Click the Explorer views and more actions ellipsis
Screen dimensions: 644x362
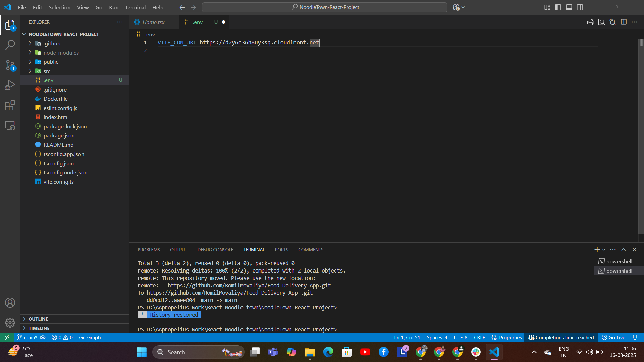120,22
